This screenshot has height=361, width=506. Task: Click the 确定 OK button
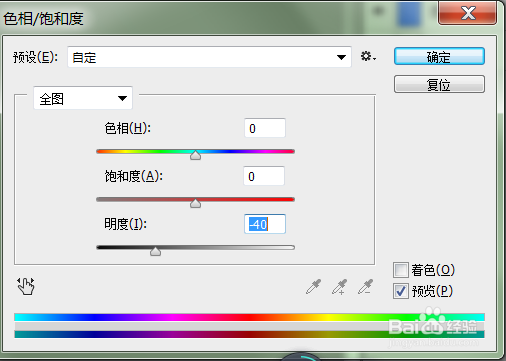click(x=439, y=56)
